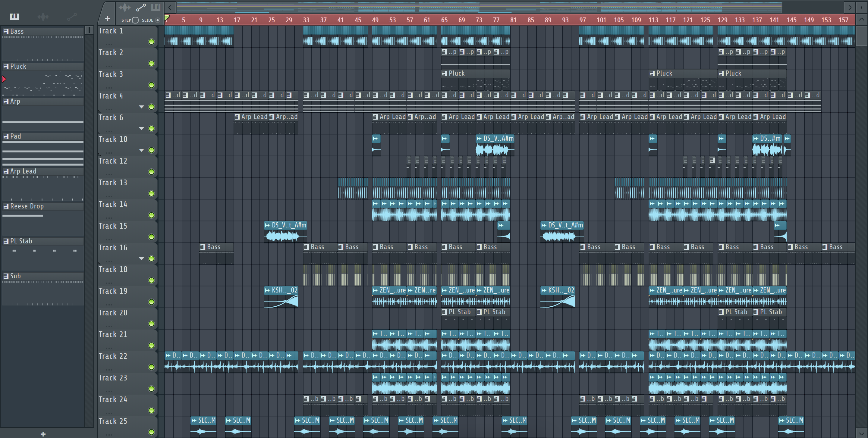Expand the Track 4 group arrow

[x=142, y=107]
